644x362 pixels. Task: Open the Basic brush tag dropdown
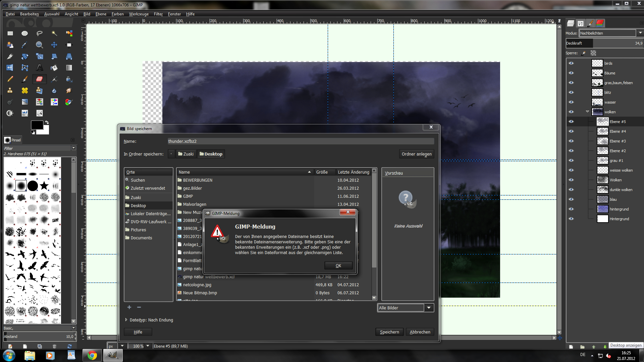[x=73, y=328]
